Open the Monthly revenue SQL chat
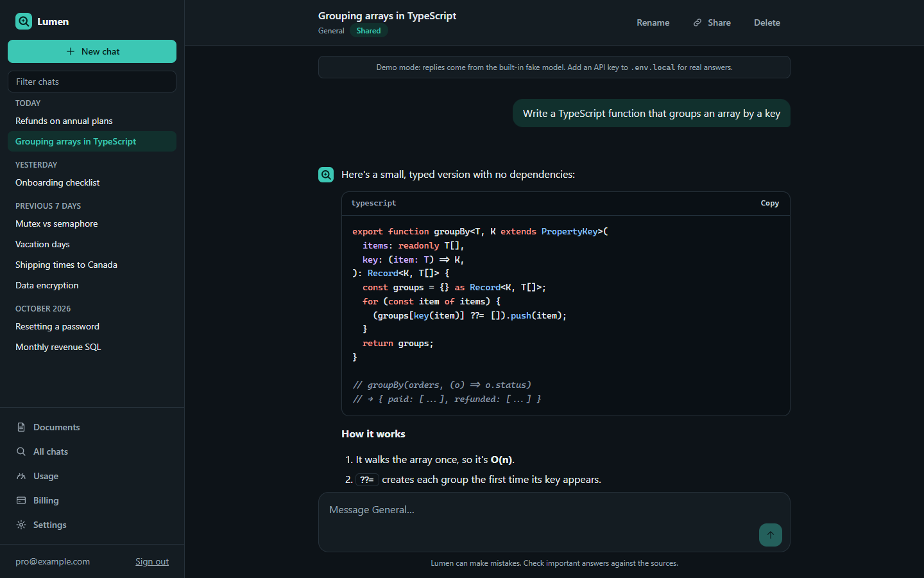 [x=92, y=347]
